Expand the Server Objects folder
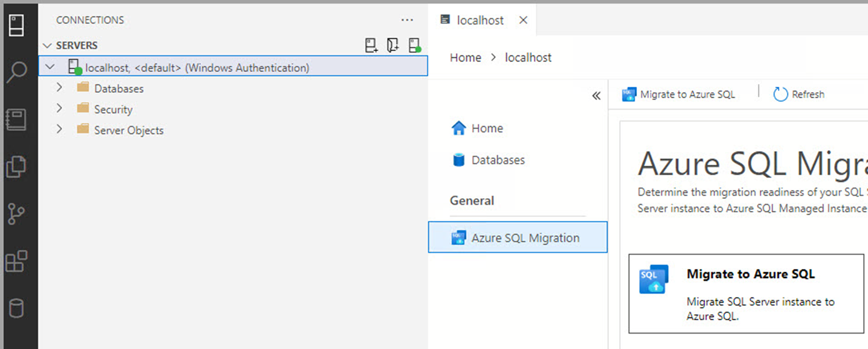The height and width of the screenshot is (349, 868). click(59, 130)
